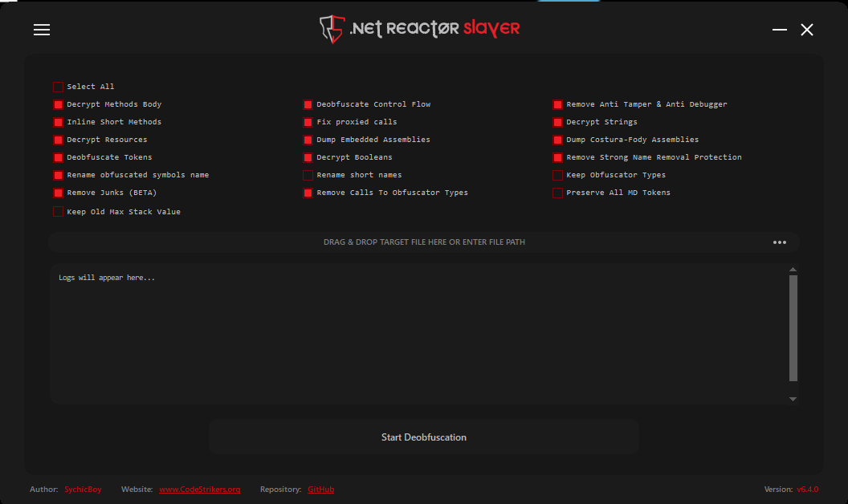Toggle Keep Old Max Stack Value

coord(58,212)
